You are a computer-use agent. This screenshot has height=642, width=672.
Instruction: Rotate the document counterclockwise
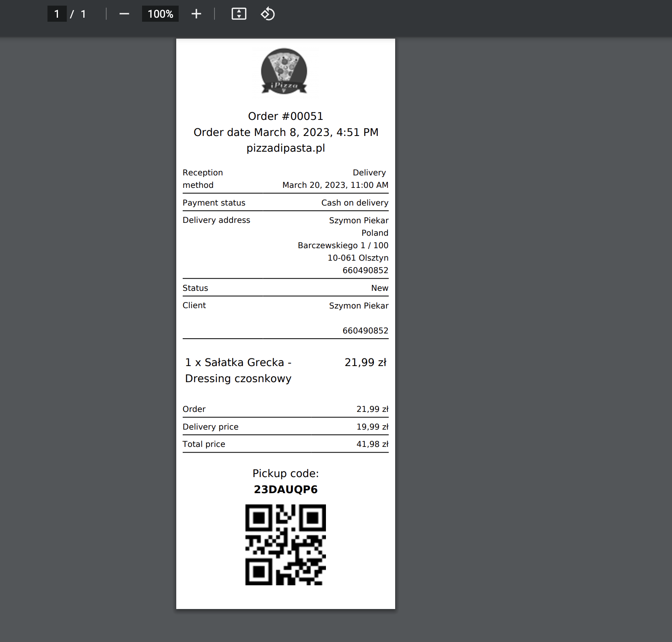268,14
